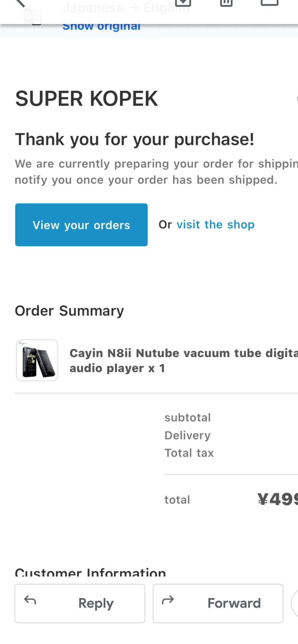
Task: Click the reply arrow icon
Action: [30, 600]
